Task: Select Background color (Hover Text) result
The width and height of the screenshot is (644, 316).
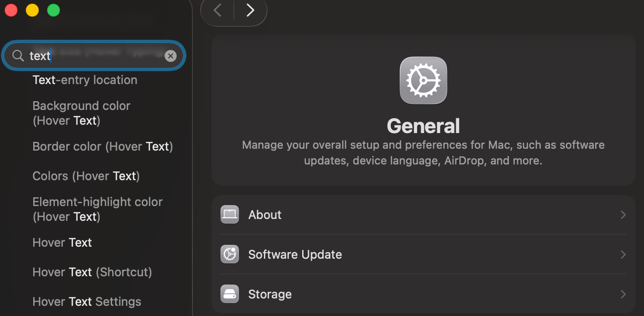Action: click(x=81, y=113)
